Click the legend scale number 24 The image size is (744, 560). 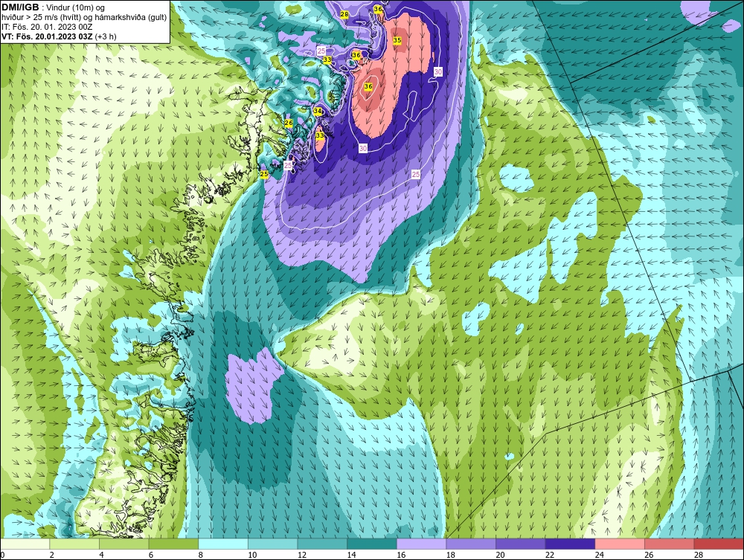point(599,555)
